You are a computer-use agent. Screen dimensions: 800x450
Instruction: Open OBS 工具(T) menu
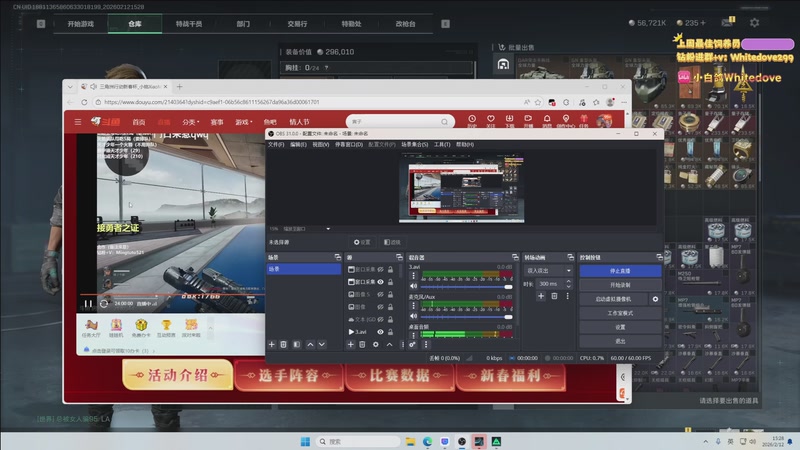[442, 144]
